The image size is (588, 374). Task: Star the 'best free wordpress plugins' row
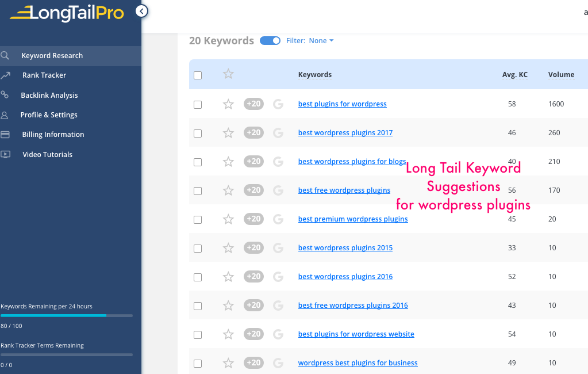228,191
